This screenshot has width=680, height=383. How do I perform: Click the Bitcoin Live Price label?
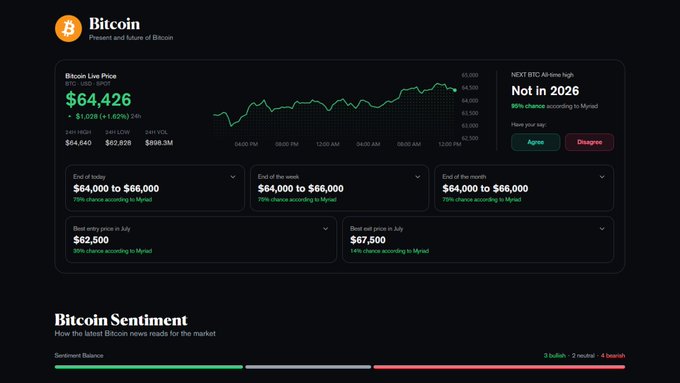[x=91, y=76]
